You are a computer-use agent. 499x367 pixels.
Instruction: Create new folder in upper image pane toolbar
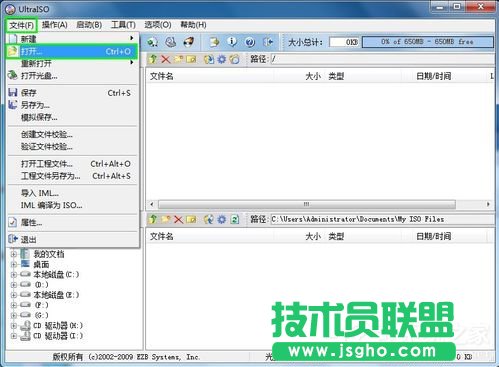(178, 59)
